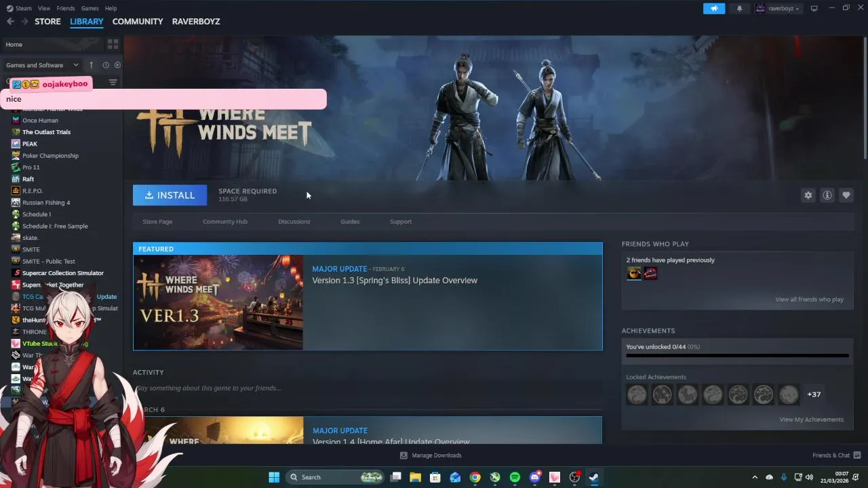Open the Steam menu
The height and width of the screenshot is (488, 868).
click(x=19, y=8)
